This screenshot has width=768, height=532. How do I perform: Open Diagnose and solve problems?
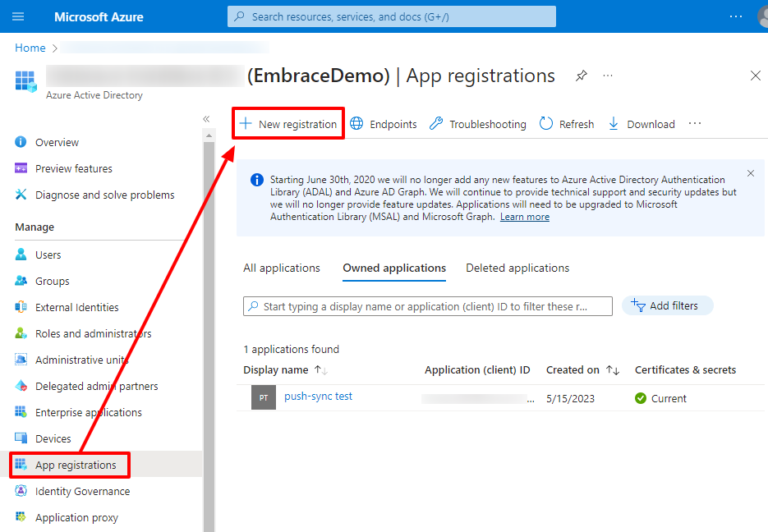coord(105,195)
